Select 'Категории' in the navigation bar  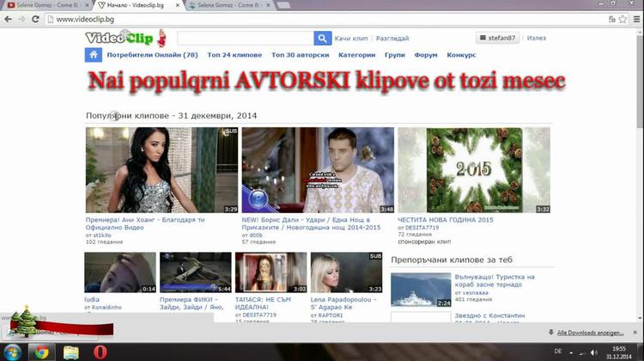tap(356, 55)
